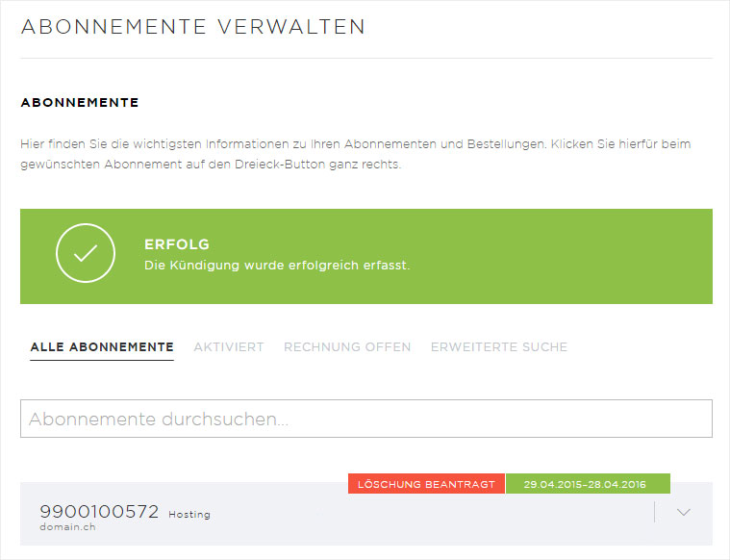Expand the 9900100572 subscription with the chevron

(x=684, y=512)
